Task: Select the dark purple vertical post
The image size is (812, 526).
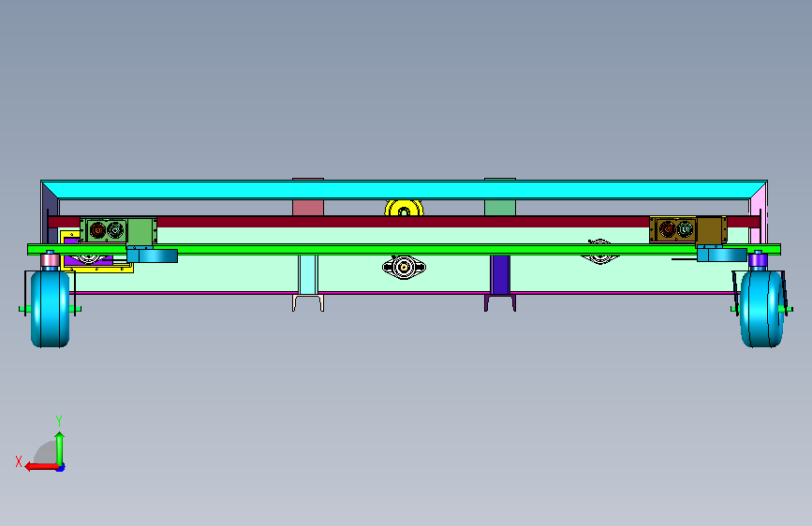Action: point(500,274)
